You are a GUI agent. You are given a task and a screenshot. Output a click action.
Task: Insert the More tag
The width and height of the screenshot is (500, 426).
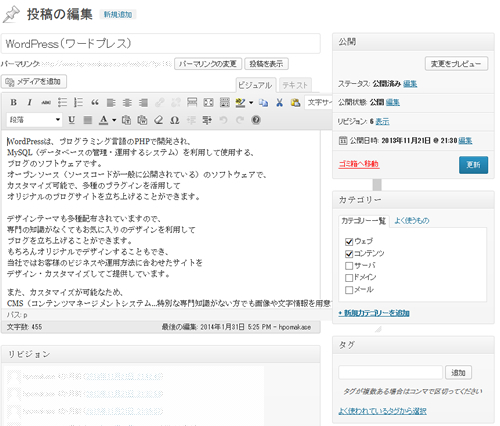192,102
